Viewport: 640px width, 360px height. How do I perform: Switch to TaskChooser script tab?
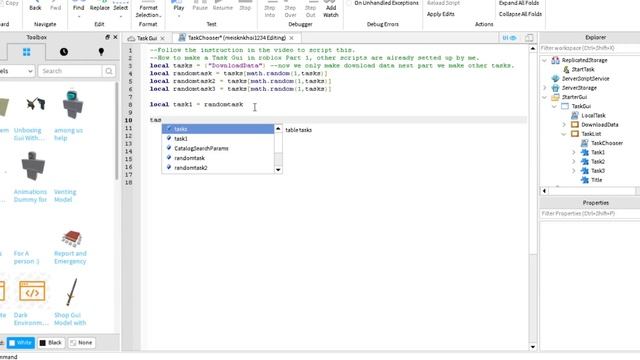coord(236,38)
